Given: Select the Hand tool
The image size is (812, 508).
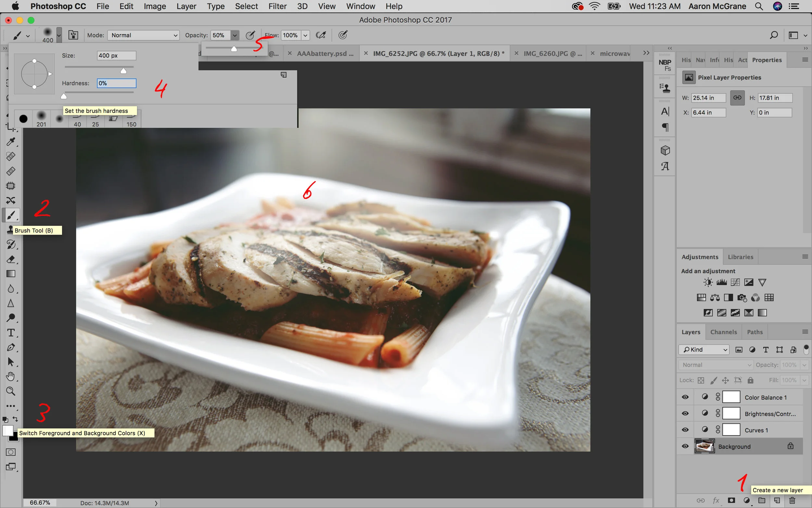Looking at the screenshot, I should pos(11,376).
